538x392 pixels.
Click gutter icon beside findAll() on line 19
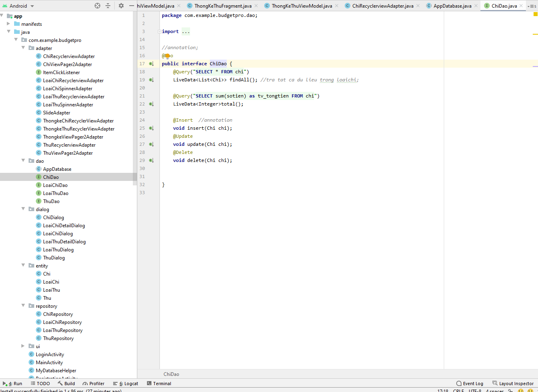click(x=151, y=80)
